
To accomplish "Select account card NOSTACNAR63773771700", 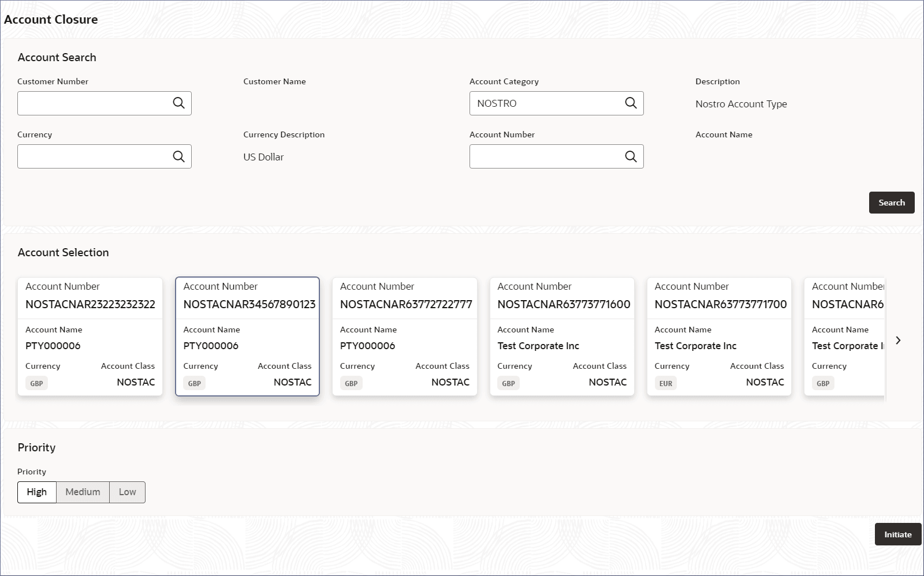I will pos(719,336).
